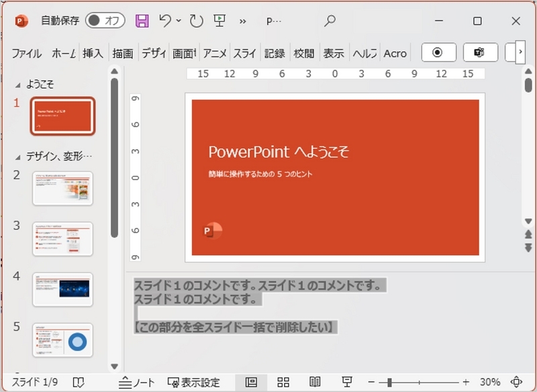The height and width of the screenshot is (392, 537).
Task: Go to previous slide double-arrow button
Action: (x=528, y=234)
